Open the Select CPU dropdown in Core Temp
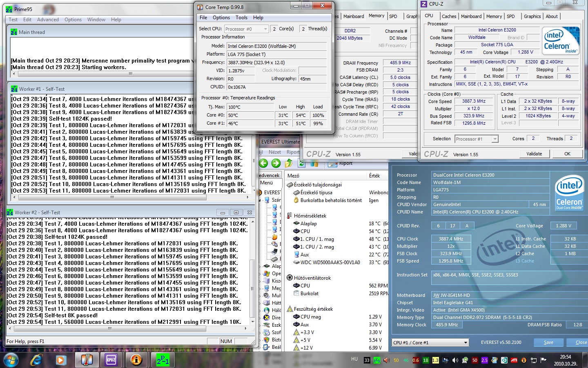The image size is (588, 368). [247, 29]
